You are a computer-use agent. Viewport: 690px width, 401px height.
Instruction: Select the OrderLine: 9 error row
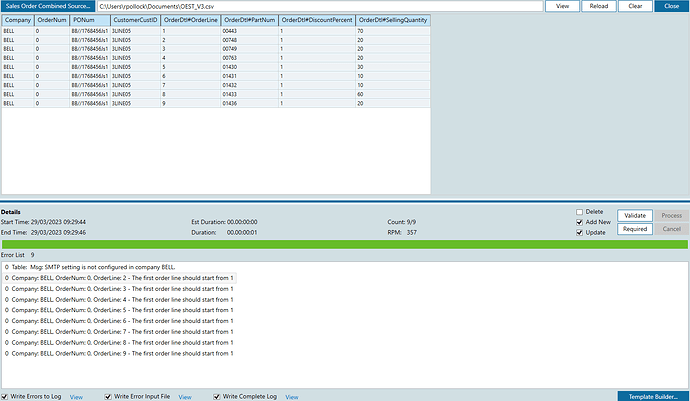click(x=119, y=353)
